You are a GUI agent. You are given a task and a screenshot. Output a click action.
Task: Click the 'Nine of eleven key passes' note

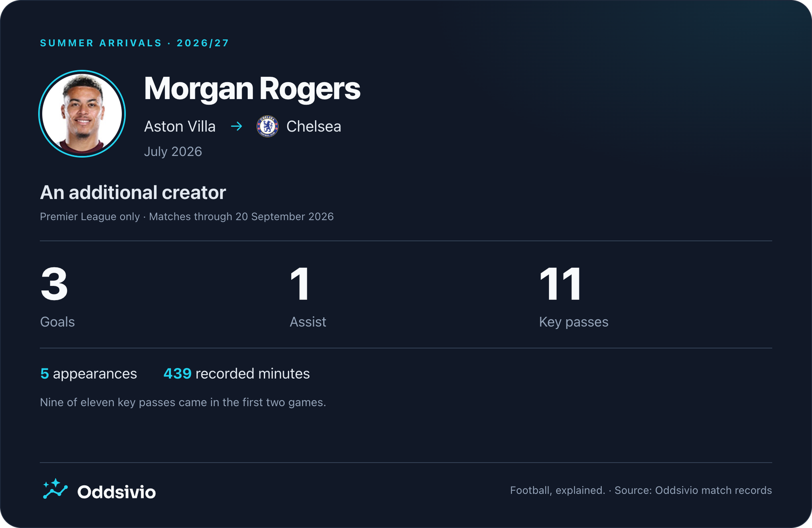click(x=183, y=403)
